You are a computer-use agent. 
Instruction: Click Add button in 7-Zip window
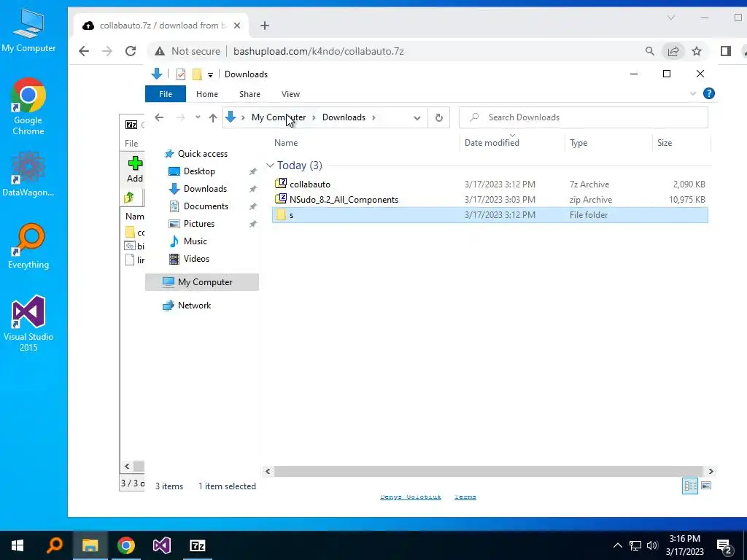point(135,169)
